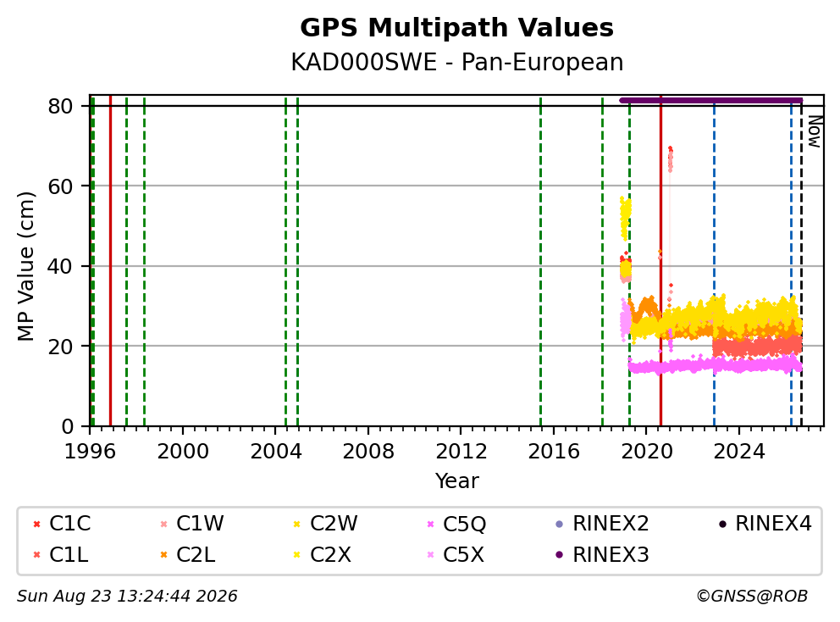
Task: Select the RINEX3 purple legend dot
Action: pyautogui.click(x=560, y=555)
